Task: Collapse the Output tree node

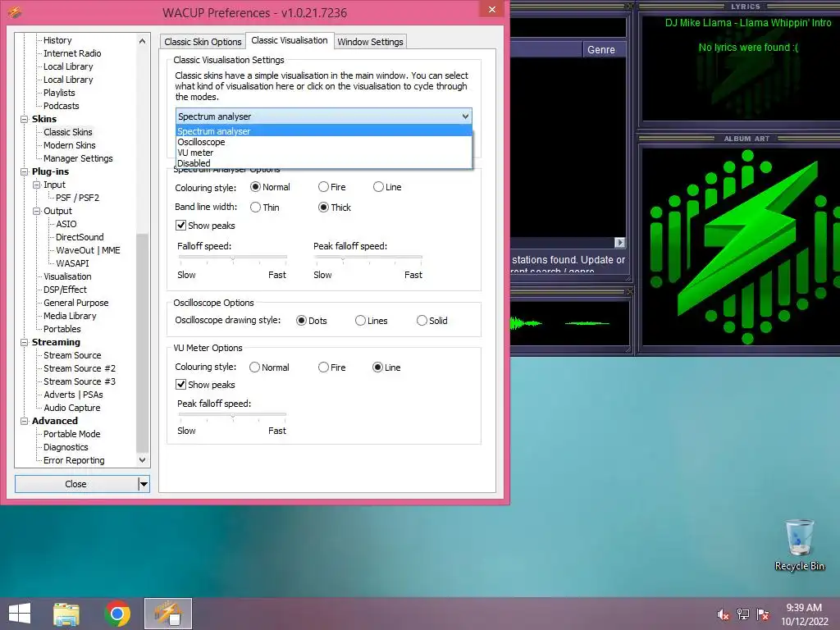Action: (36, 211)
